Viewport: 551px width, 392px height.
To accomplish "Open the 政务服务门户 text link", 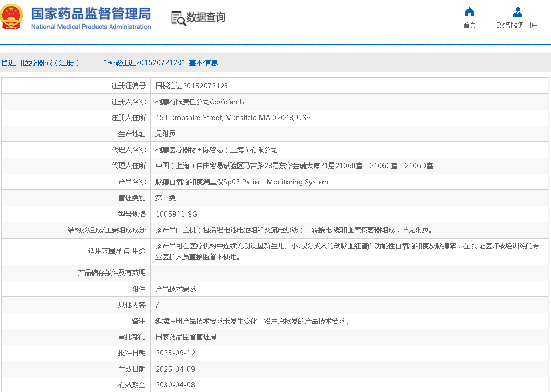I will click(x=517, y=25).
